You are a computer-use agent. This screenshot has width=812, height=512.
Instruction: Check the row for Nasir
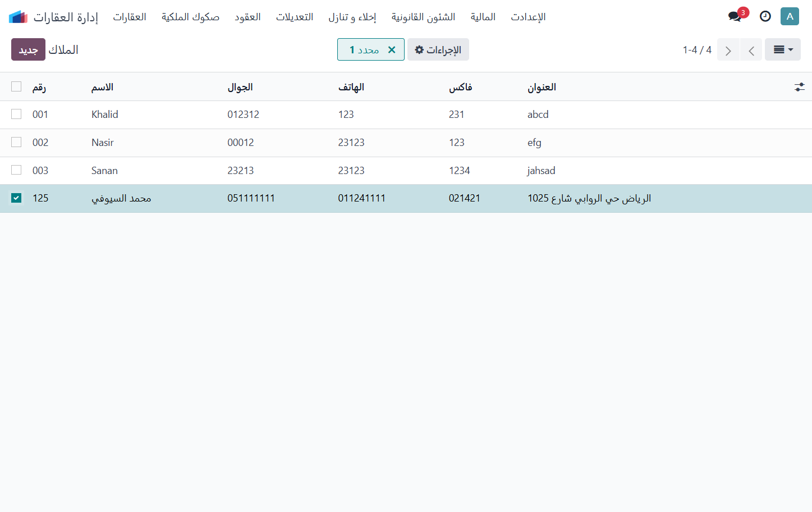(x=16, y=142)
